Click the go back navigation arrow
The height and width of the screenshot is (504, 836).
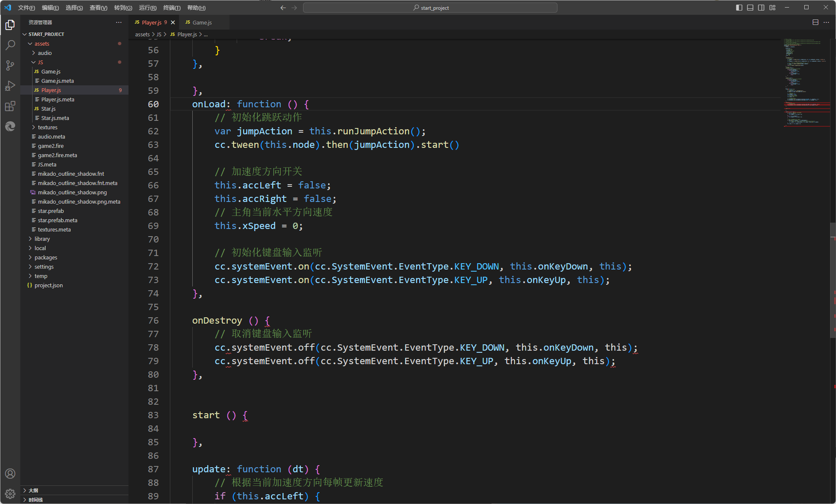tap(283, 8)
